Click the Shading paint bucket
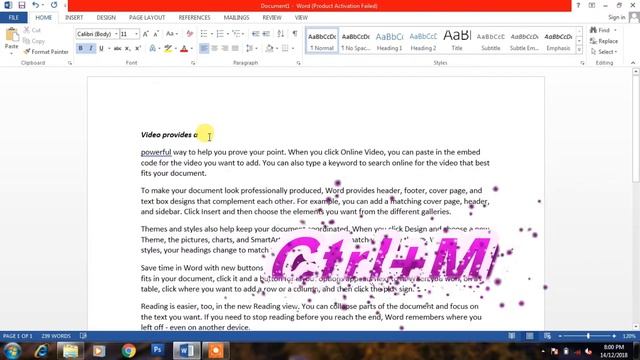The width and height of the screenshot is (640, 360). coord(269,49)
